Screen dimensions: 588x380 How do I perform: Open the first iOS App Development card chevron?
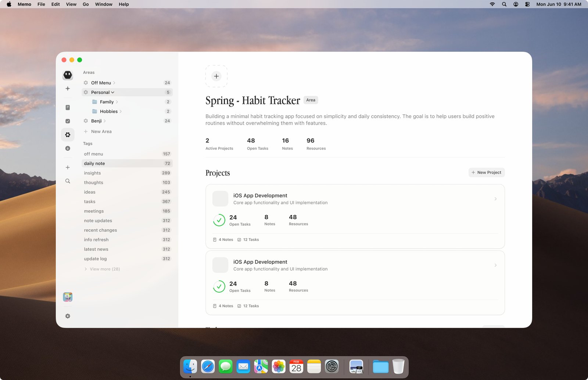click(495, 199)
